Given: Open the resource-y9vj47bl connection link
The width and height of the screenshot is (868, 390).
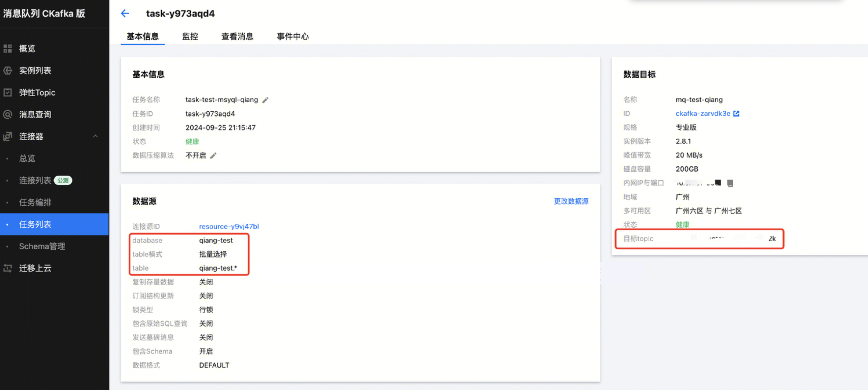Looking at the screenshot, I should [229, 227].
